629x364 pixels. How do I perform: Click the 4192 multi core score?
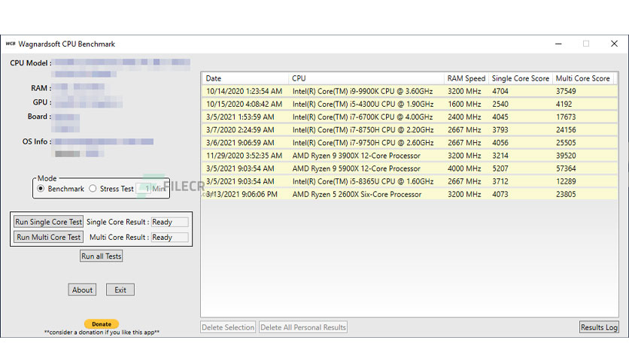(564, 104)
